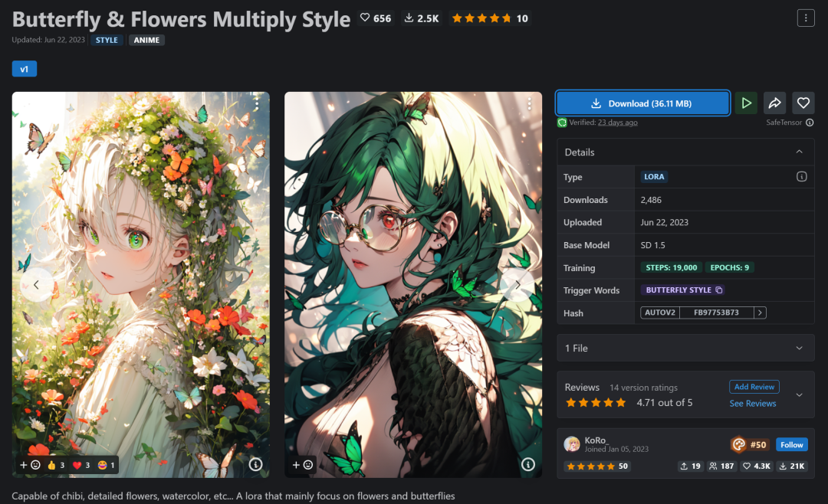Click the STEPS: 19,000 badge
This screenshot has height=504, width=828.
[671, 267]
